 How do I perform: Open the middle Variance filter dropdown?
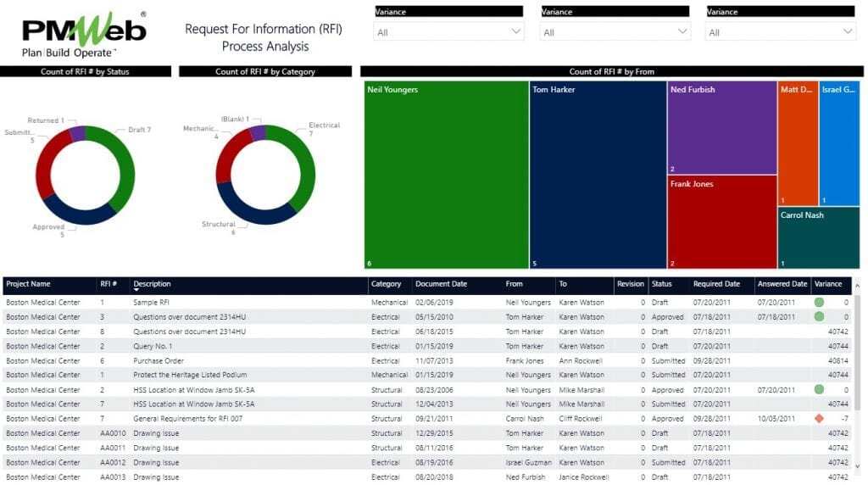615,32
